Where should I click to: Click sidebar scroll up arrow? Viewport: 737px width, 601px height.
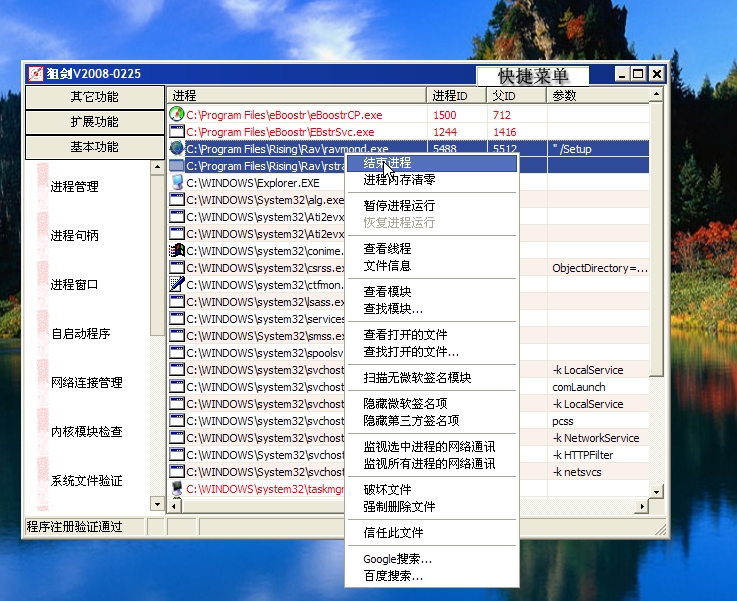(x=157, y=167)
